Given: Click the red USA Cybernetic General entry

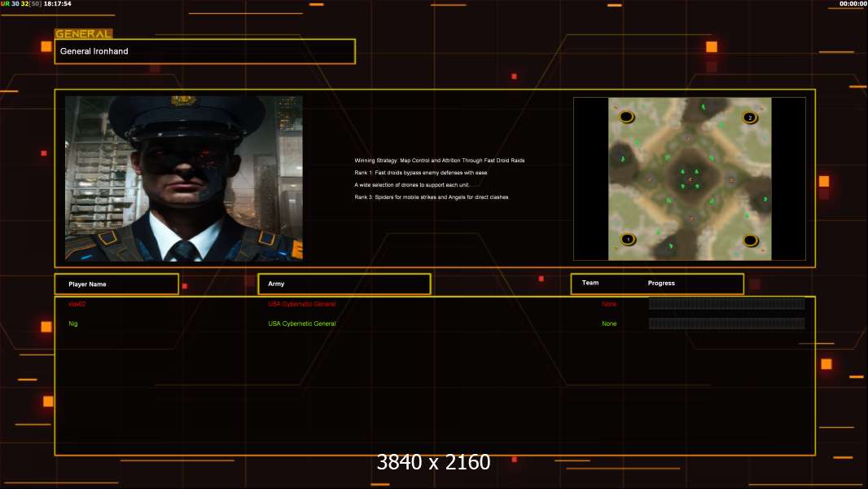Looking at the screenshot, I should point(302,304).
